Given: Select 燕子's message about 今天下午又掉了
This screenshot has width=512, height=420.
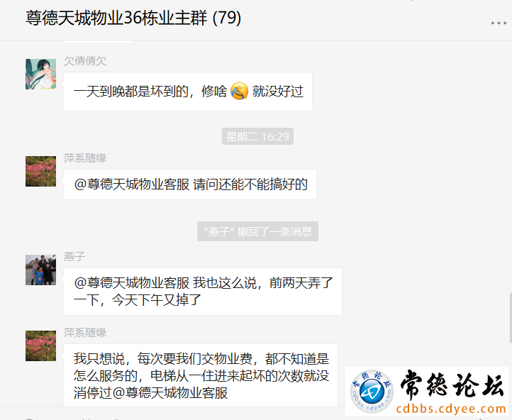Looking at the screenshot, I should point(203,292).
